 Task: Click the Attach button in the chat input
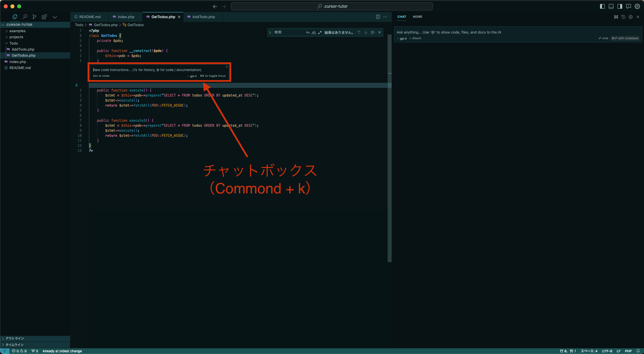pyautogui.click(x=415, y=38)
